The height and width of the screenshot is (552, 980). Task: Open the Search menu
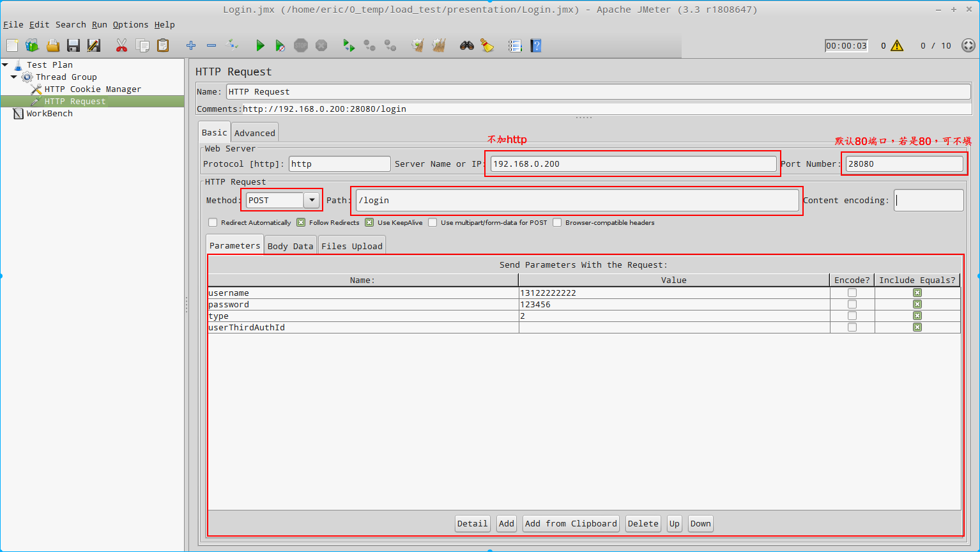point(70,24)
